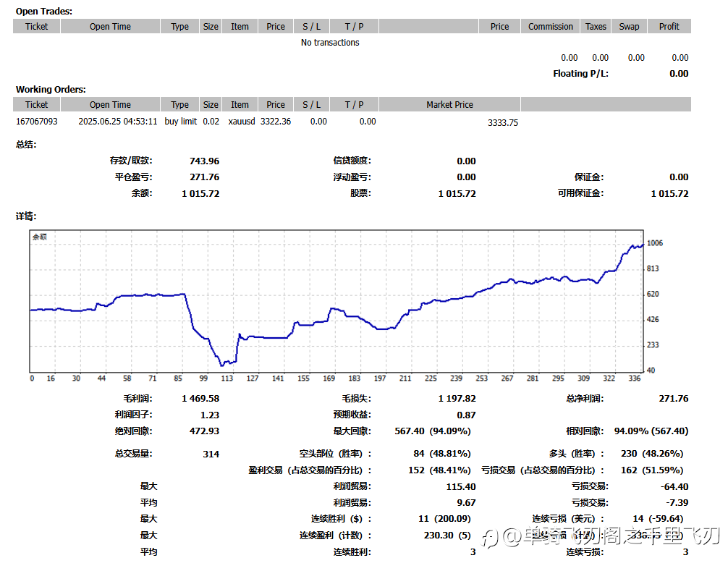Click the market price value 3333.75
This screenshot has height=571, width=728.
coord(503,123)
